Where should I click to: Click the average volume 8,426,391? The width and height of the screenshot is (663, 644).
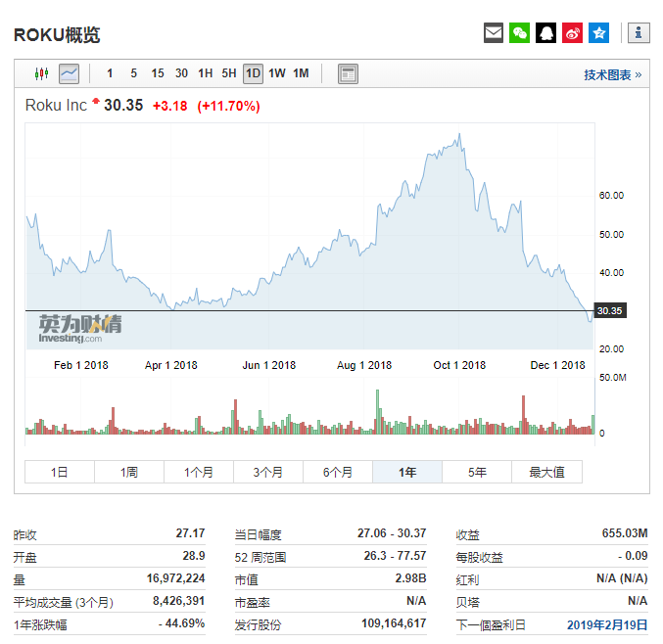pos(178,601)
